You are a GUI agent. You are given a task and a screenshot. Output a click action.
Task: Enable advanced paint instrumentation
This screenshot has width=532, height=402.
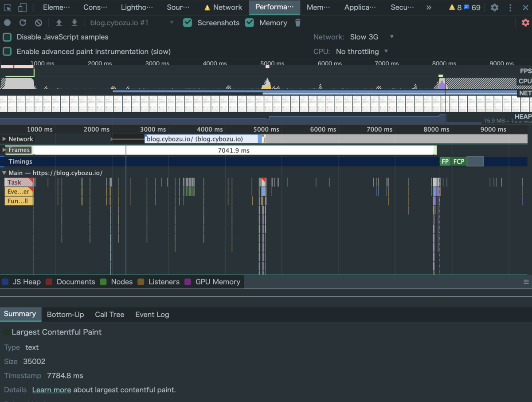click(x=7, y=51)
